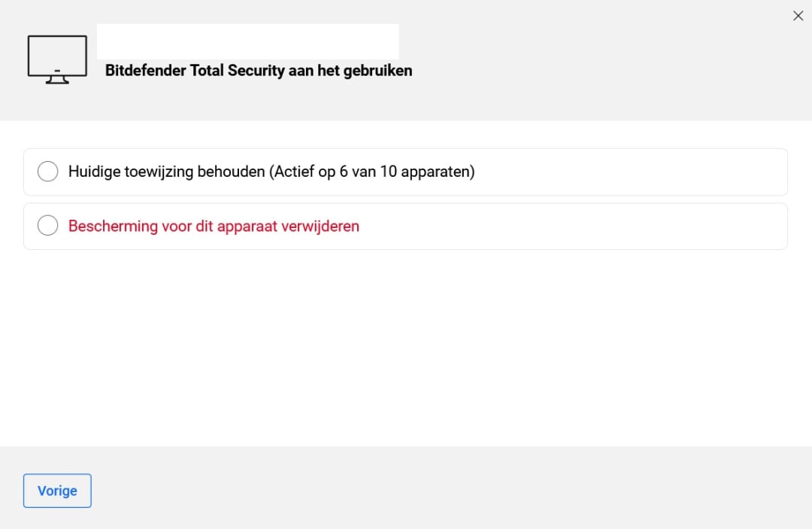The image size is (812, 529).
Task: Click the gray header area right of the title
Action: click(x=601, y=68)
